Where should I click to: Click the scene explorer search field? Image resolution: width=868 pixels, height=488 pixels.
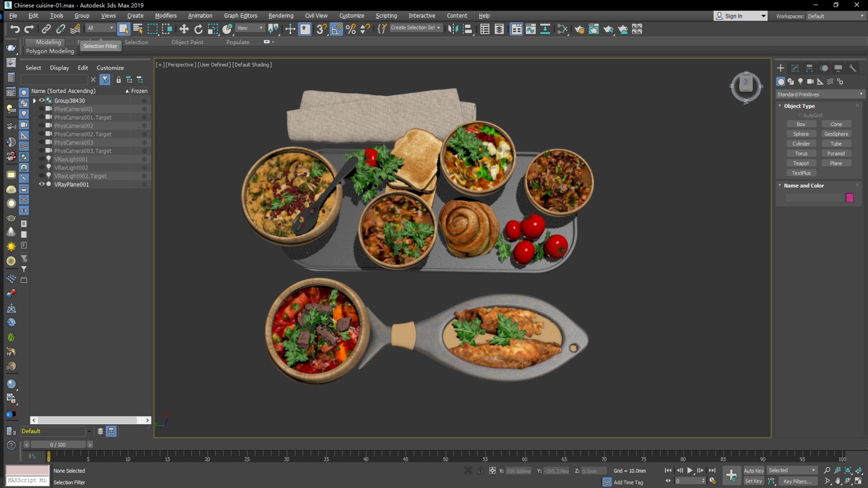[x=54, y=80]
